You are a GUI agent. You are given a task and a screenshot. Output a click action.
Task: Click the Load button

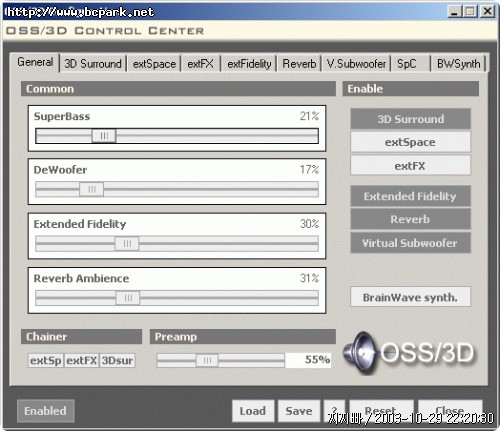(253, 411)
